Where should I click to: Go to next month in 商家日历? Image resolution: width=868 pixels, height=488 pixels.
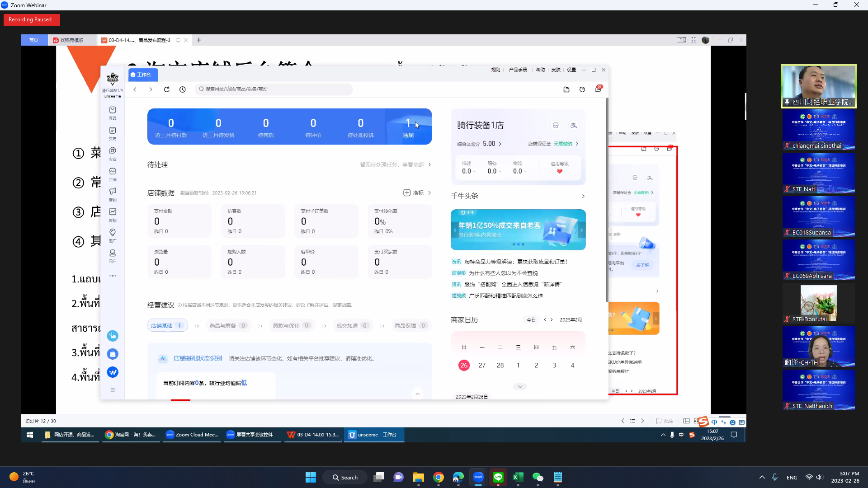[552, 319]
